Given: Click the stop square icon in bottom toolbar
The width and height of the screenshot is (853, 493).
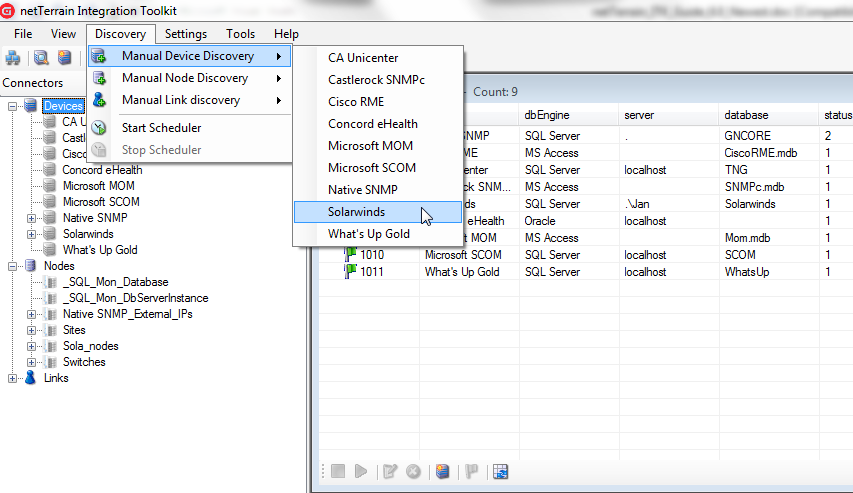Looking at the screenshot, I should [x=338, y=471].
